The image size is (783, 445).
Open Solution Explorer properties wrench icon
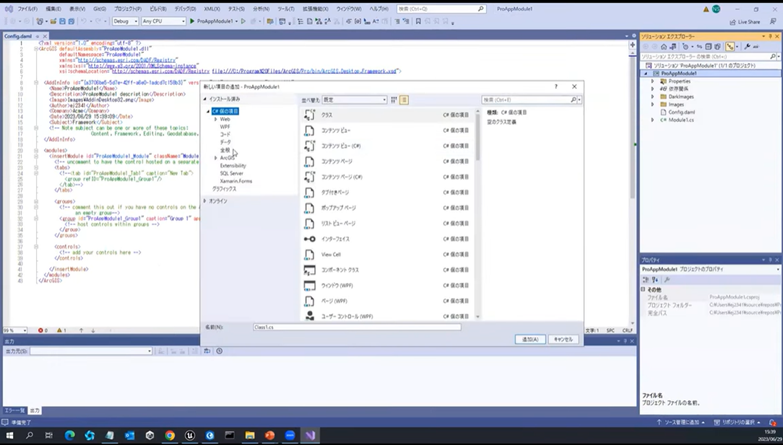[x=747, y=46]
